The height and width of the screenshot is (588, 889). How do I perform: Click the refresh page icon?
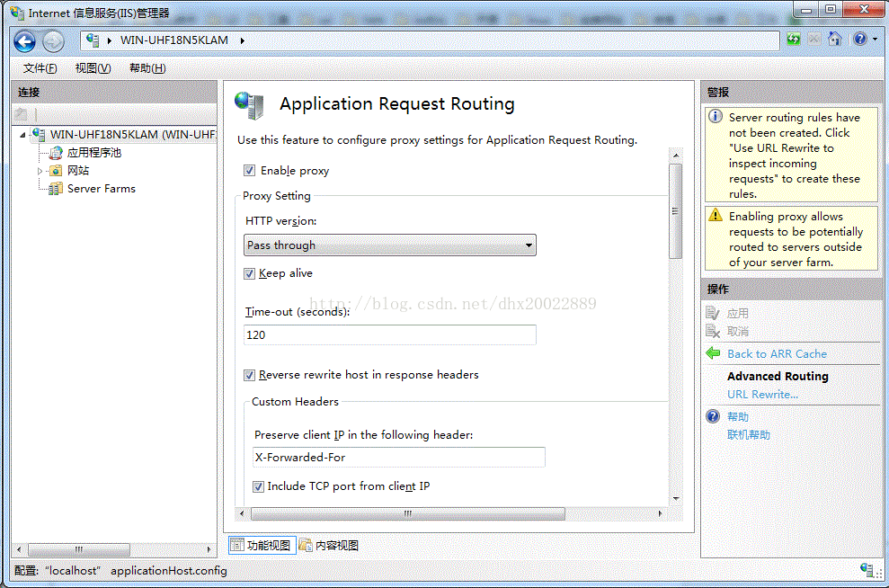tap(794, 40)
